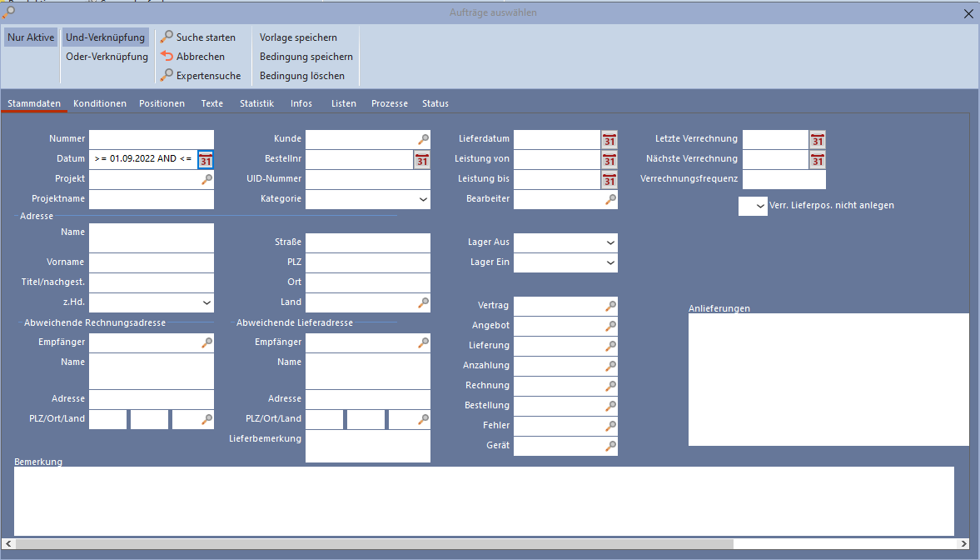Click the horizontal scrollbar at the bottom
Screen dimensions: 980x560
[x=375, y=544]
